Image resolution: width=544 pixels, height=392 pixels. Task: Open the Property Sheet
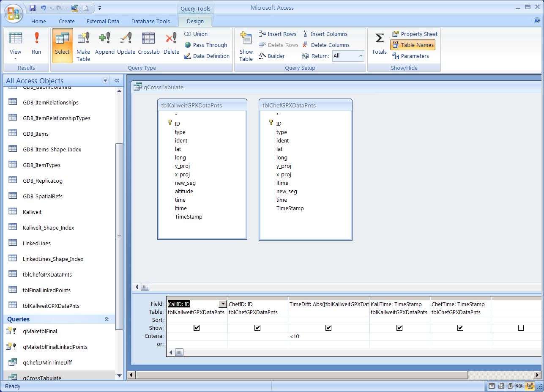(415, 34)
